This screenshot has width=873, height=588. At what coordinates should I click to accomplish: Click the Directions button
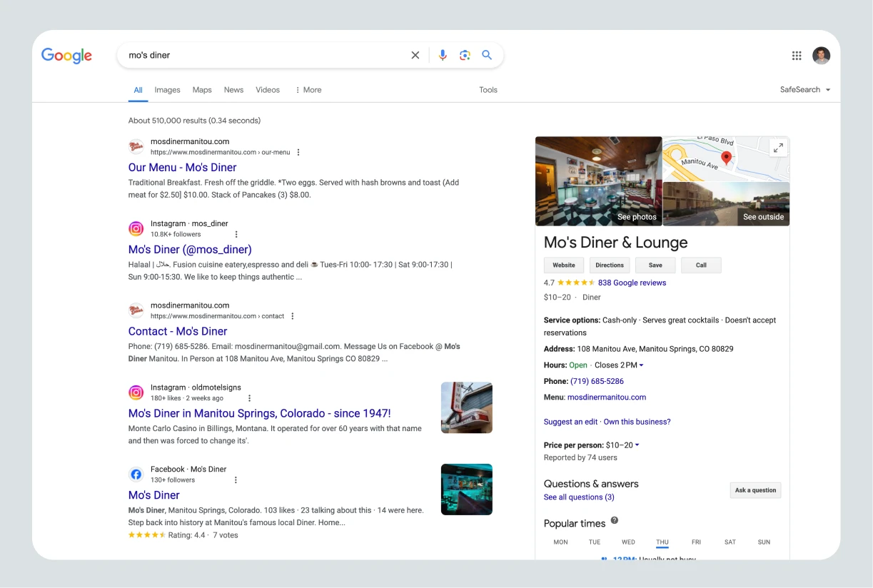(x=610, y=265)
